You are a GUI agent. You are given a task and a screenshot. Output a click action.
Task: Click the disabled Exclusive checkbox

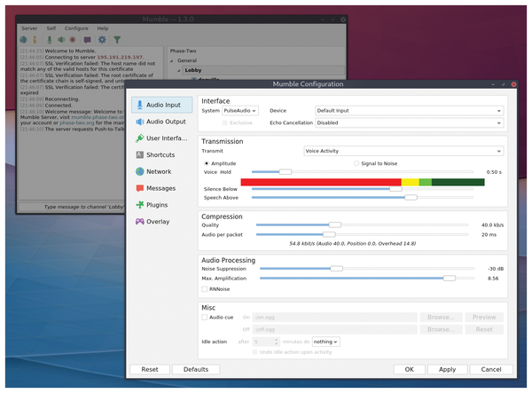(224, 122)
